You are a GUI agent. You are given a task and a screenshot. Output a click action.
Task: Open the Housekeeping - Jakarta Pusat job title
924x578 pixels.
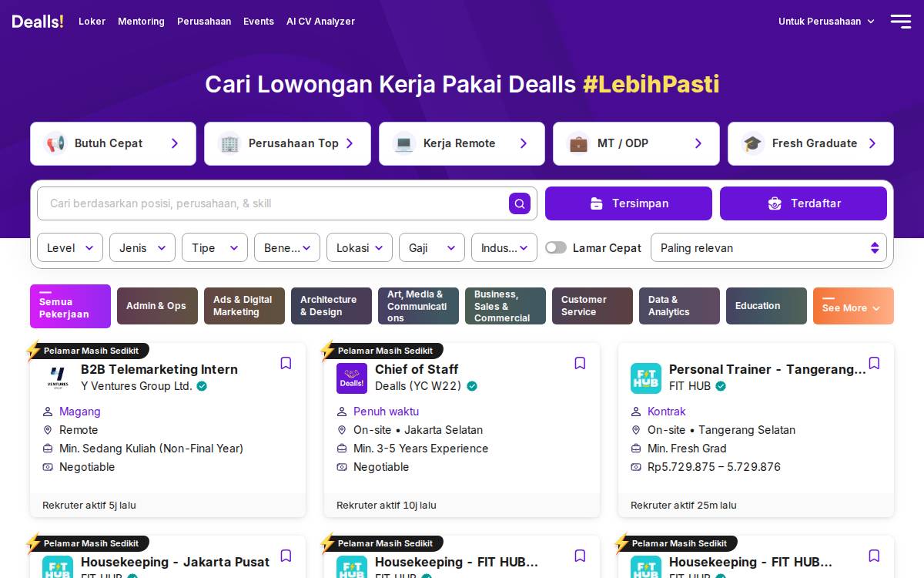coord(176,562)
